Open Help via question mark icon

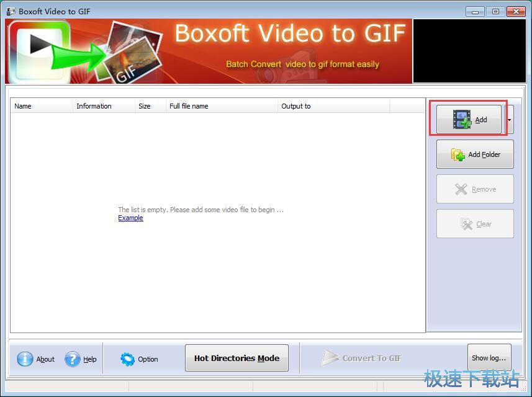tap(72, 359)
